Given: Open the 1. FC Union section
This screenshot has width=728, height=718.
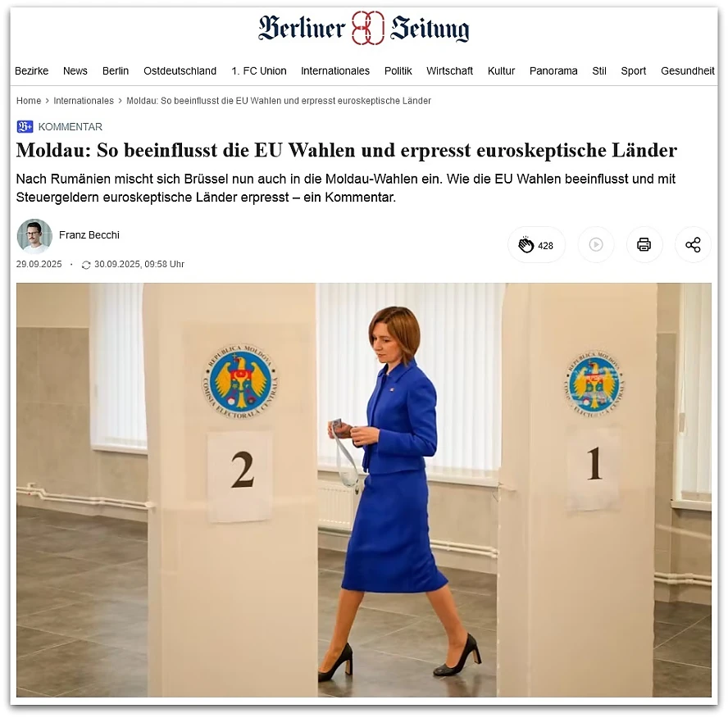Looking at the screenshot, I should 259,71.
